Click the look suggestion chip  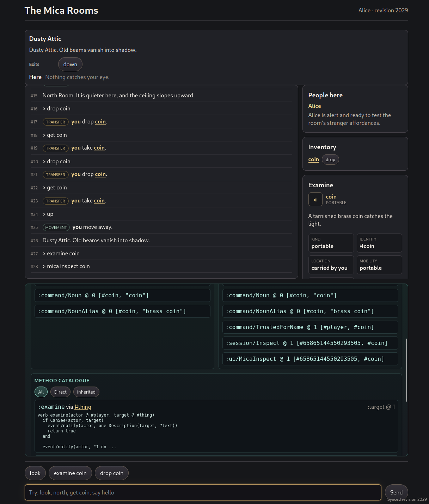(35, 473)
